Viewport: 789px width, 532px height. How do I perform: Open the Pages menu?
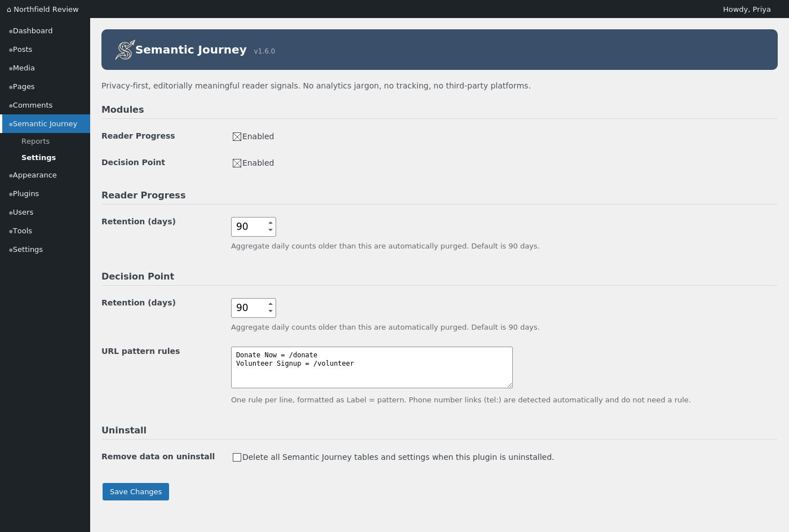45,87
